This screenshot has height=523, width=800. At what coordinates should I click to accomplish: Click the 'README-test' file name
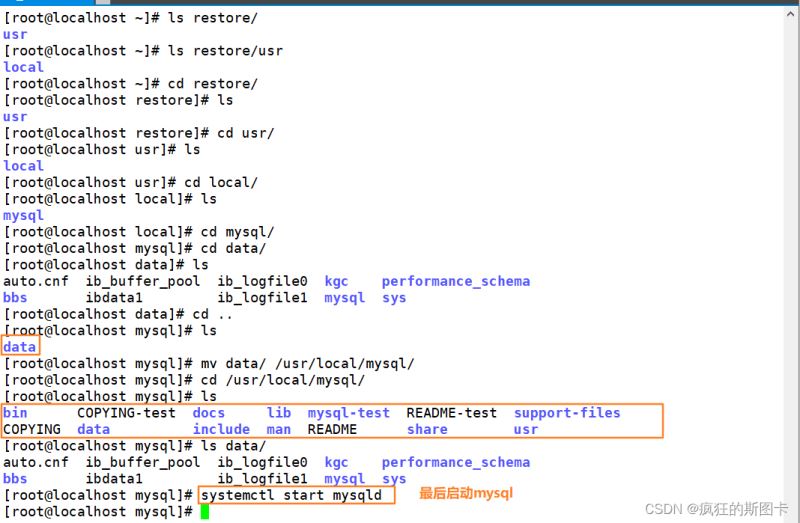[x=451, y=413]
